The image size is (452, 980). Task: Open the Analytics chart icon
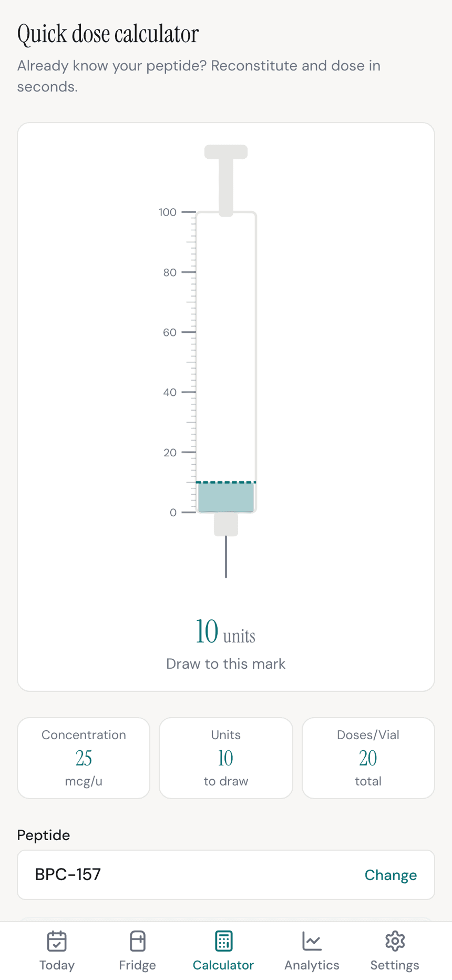point(312,941)
